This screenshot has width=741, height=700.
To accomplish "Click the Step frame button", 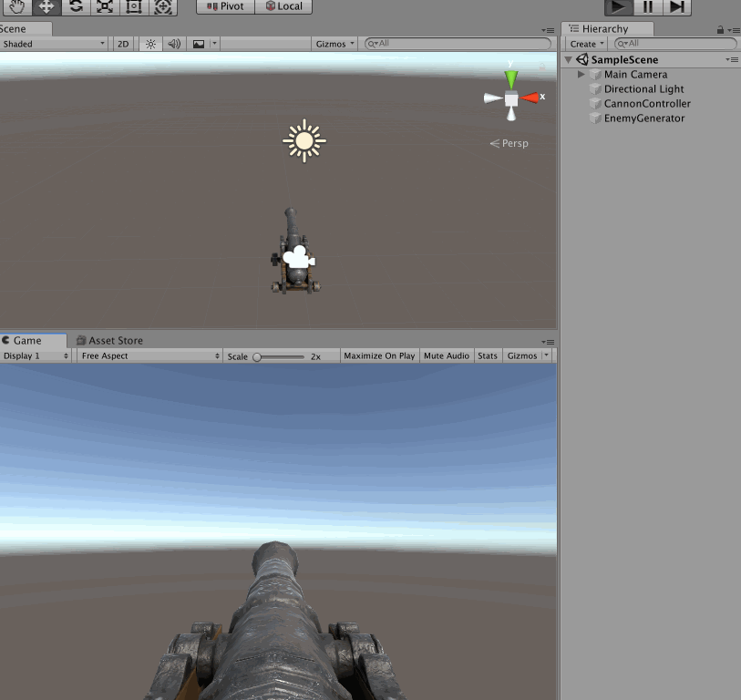I will pyautogui.click(x=675, y=6).
